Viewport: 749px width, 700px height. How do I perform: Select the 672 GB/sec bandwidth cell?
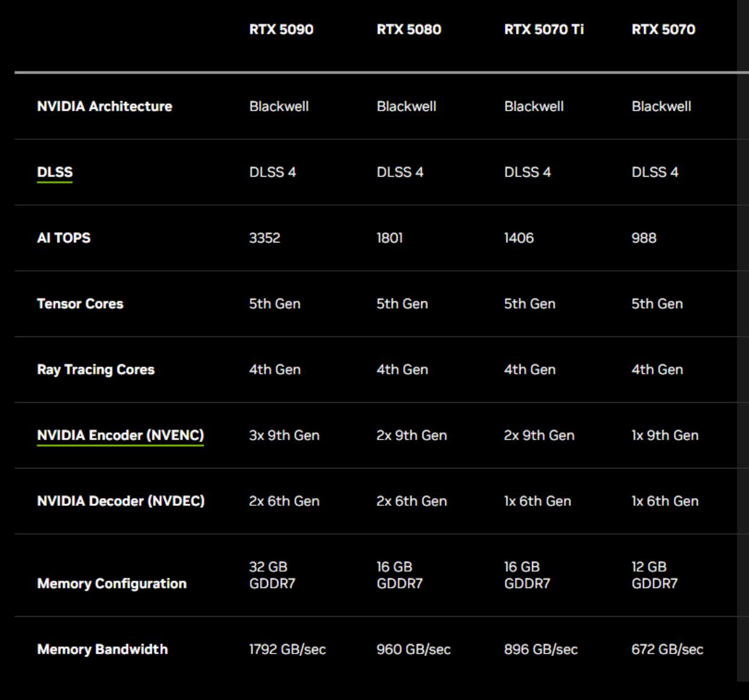[x=667, y=649]
